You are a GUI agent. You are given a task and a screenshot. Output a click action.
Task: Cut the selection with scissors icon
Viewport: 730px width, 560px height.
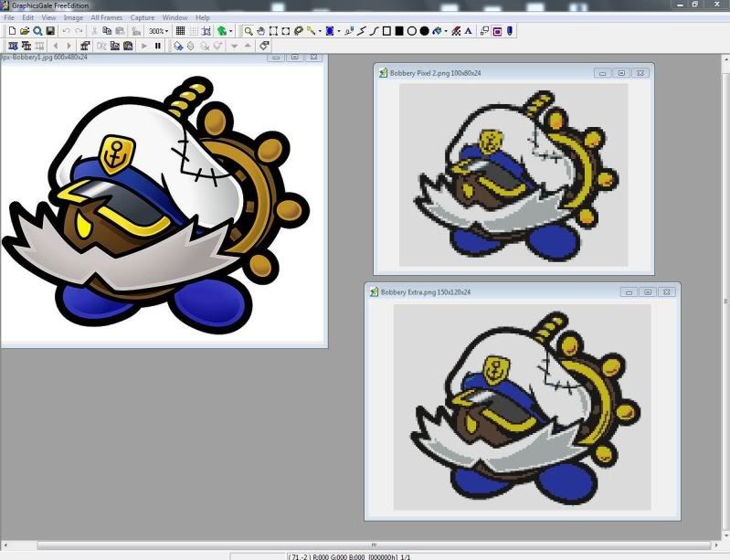tap(94, 31)
